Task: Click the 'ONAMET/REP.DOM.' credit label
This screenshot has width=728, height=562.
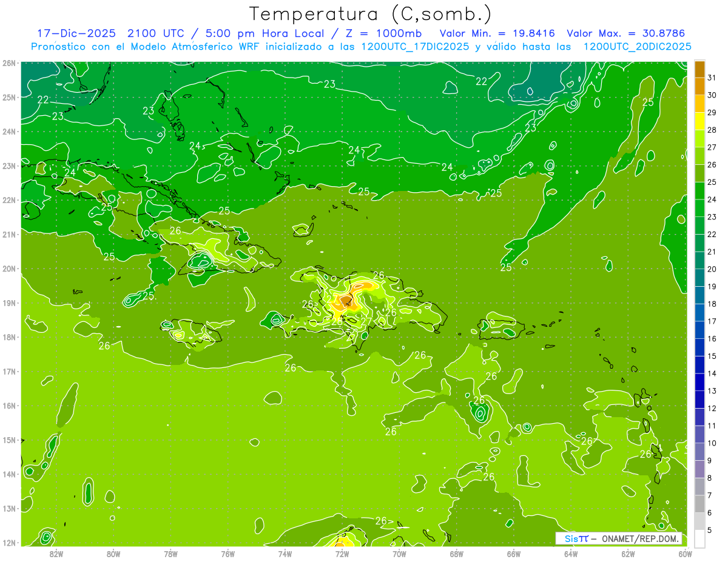Action: pyautogui.click(x=639, y=538)
